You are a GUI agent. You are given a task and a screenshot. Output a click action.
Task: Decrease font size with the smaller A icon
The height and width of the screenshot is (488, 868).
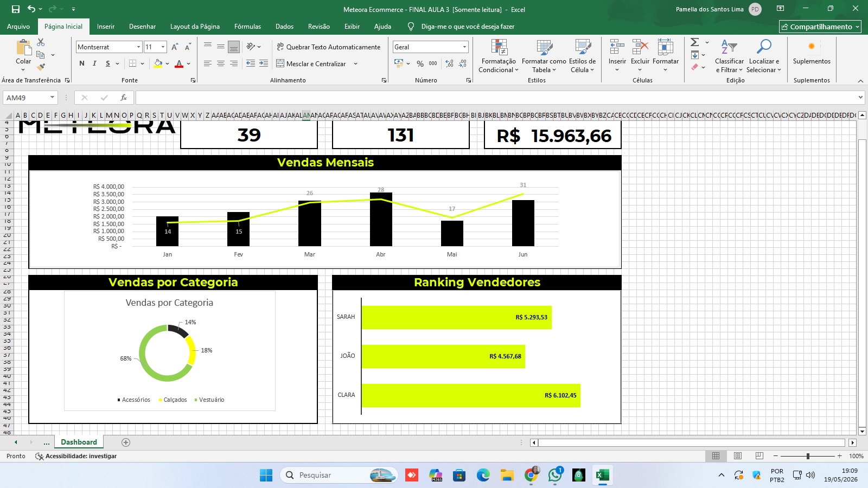click(188, 47)
